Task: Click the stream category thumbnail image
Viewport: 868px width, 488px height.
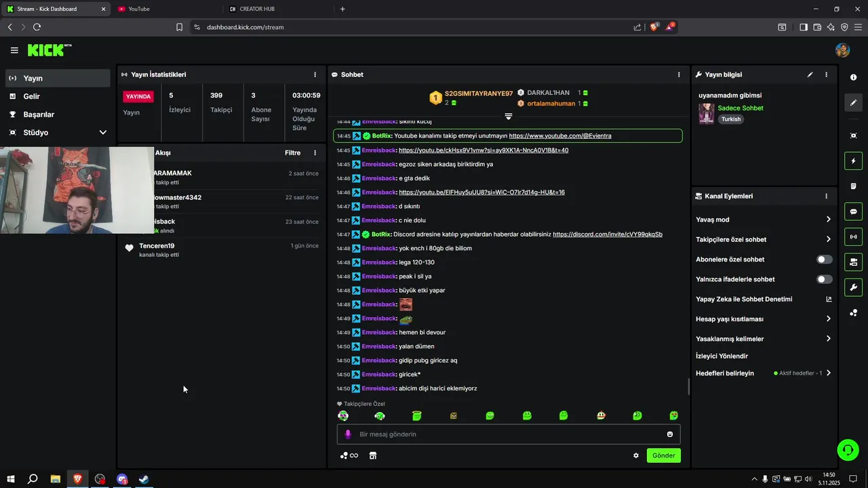Action: (x=707, y=114)
